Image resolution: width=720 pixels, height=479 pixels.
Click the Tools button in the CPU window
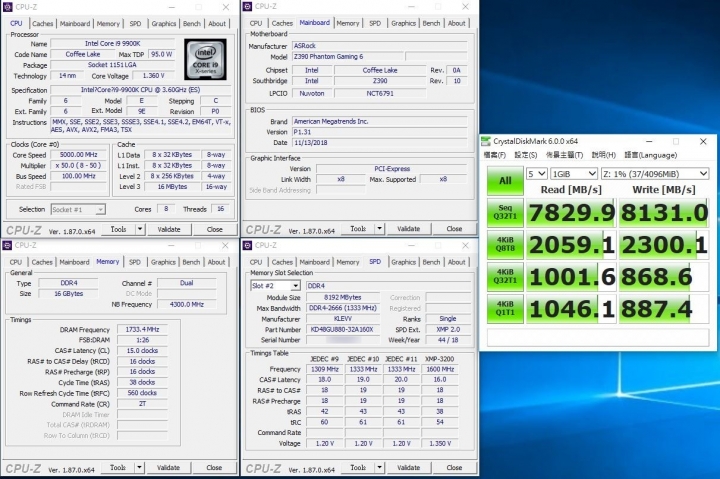[118, 229]
